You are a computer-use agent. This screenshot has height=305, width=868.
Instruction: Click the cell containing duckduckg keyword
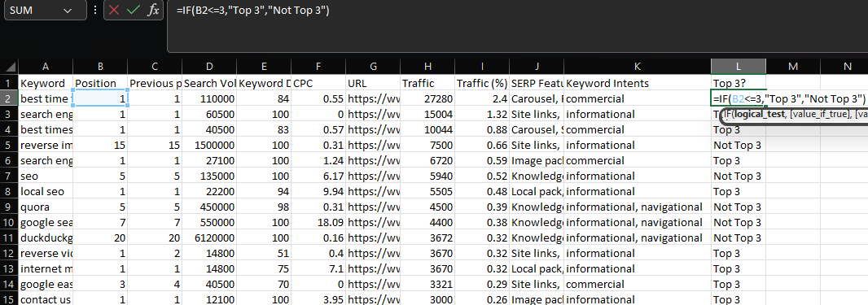pos(46,238)
